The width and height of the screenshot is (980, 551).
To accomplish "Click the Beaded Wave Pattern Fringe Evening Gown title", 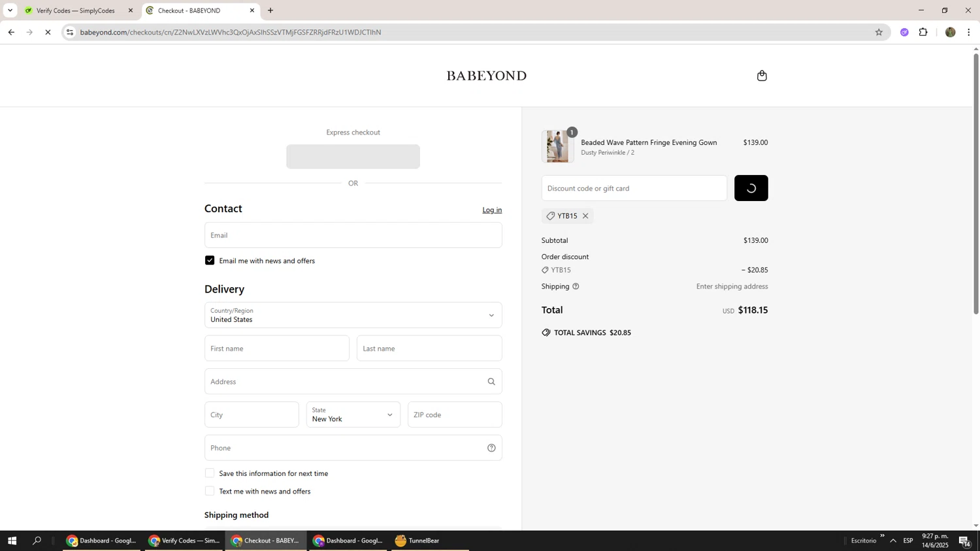I will pyautogui.click(x=649, y=142).
